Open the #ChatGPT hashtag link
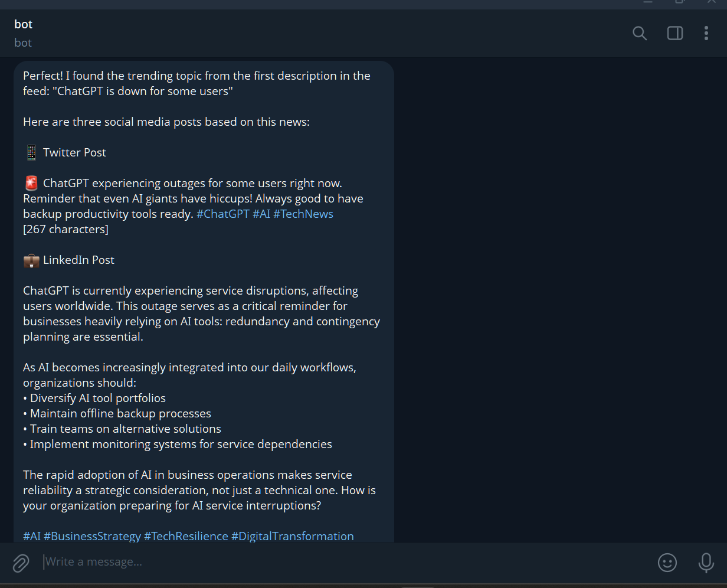Viewport: 727px width, 588px height. [x=223, y=214]
